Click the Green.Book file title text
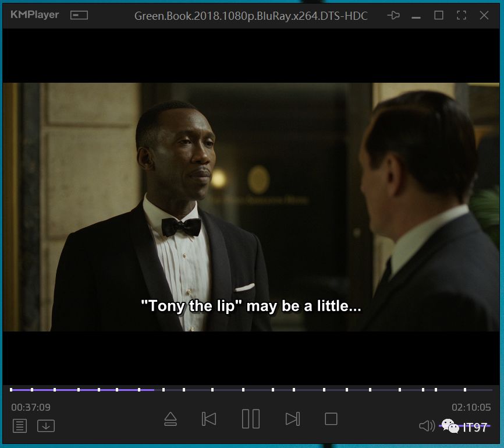 coord(251,16)
